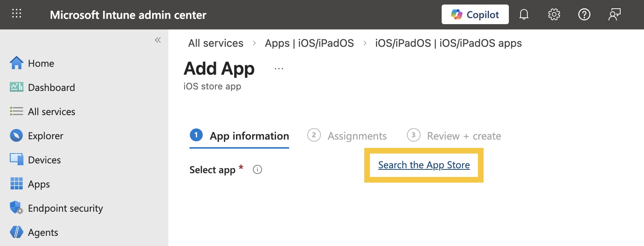
Task: Click the All services breadcrumb
Action: pos(216,43)
